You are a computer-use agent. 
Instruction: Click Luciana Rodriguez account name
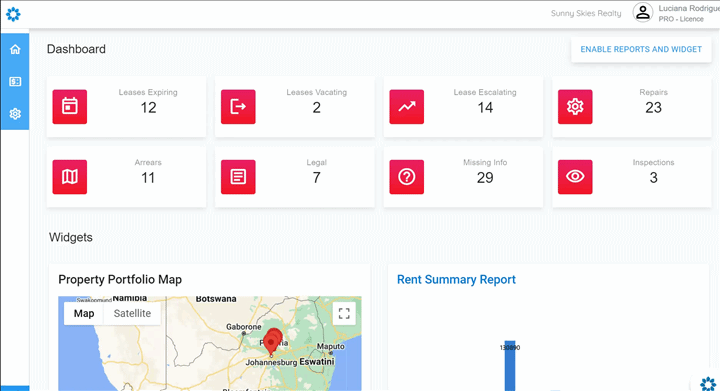point(689,9)
